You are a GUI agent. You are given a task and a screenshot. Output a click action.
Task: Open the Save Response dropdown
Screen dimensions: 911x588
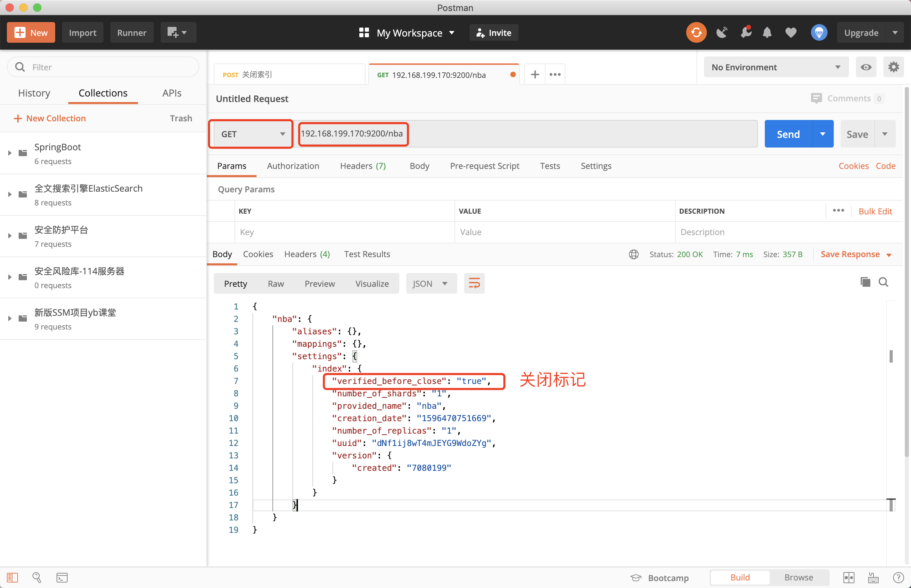click(855, 254)
